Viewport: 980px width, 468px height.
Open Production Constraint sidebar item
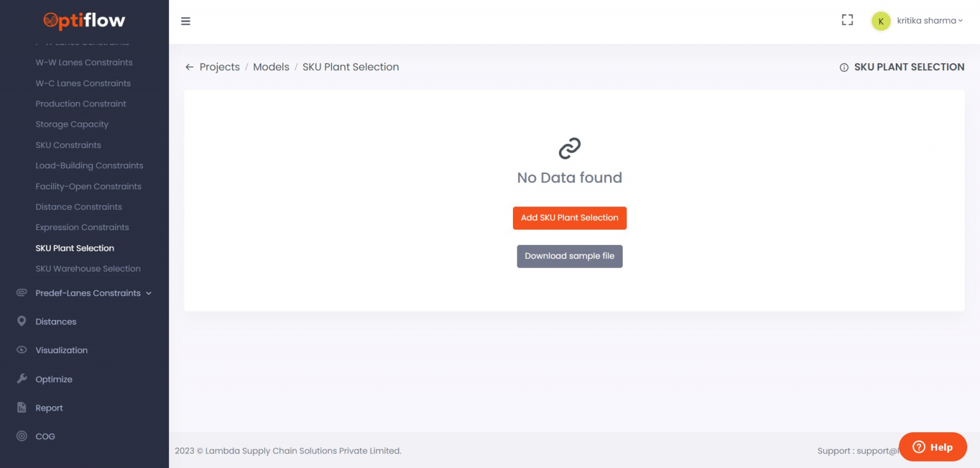[x=81, y=103]
